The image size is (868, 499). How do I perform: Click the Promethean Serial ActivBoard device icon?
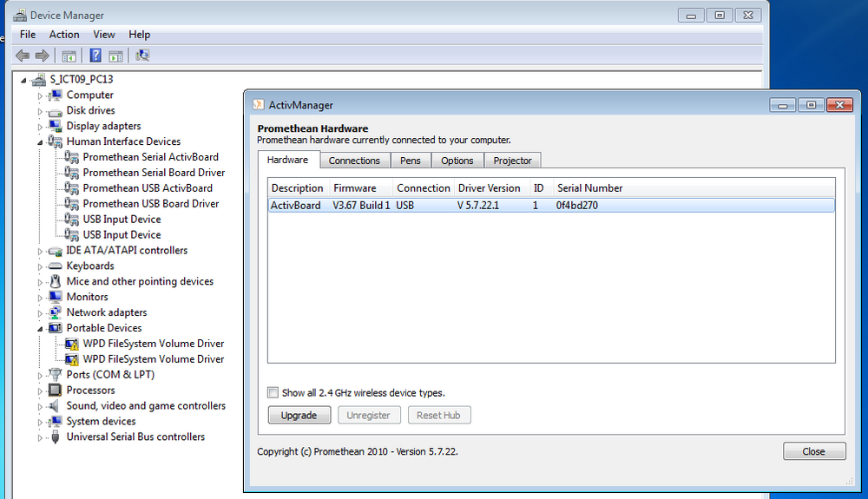71,157
